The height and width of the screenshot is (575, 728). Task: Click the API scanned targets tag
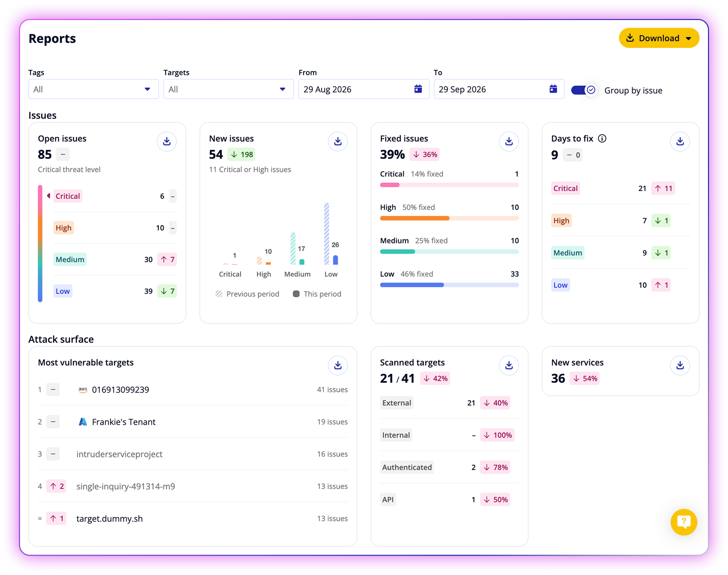(388, 500)
